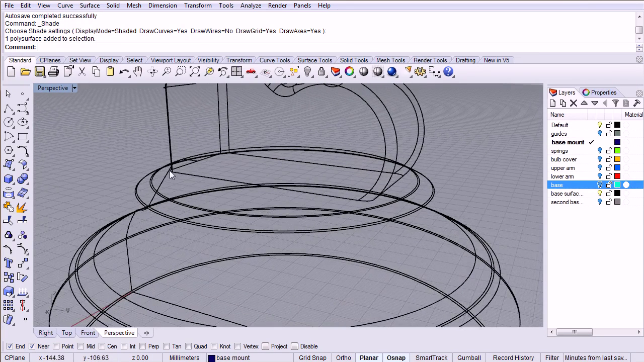Click the Undo arrow icon
The height and width of the screenshot is (362, 644).
pos(124,72)
